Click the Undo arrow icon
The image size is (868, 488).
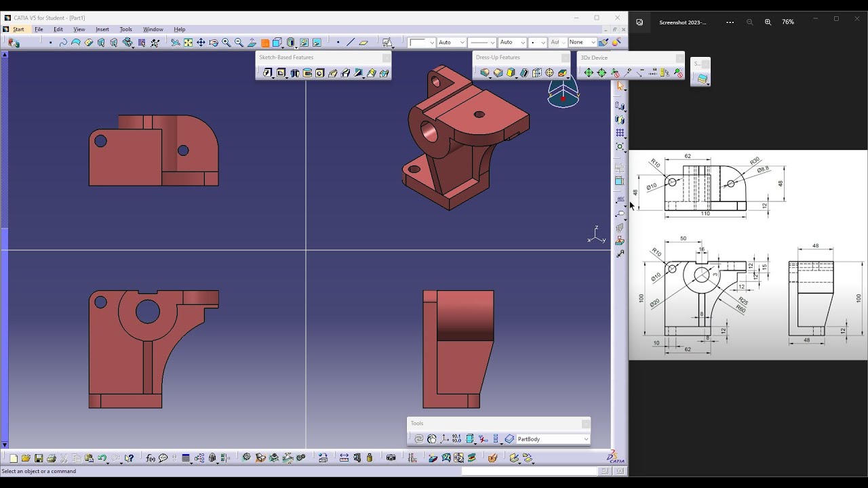click(x=102, y=458)
